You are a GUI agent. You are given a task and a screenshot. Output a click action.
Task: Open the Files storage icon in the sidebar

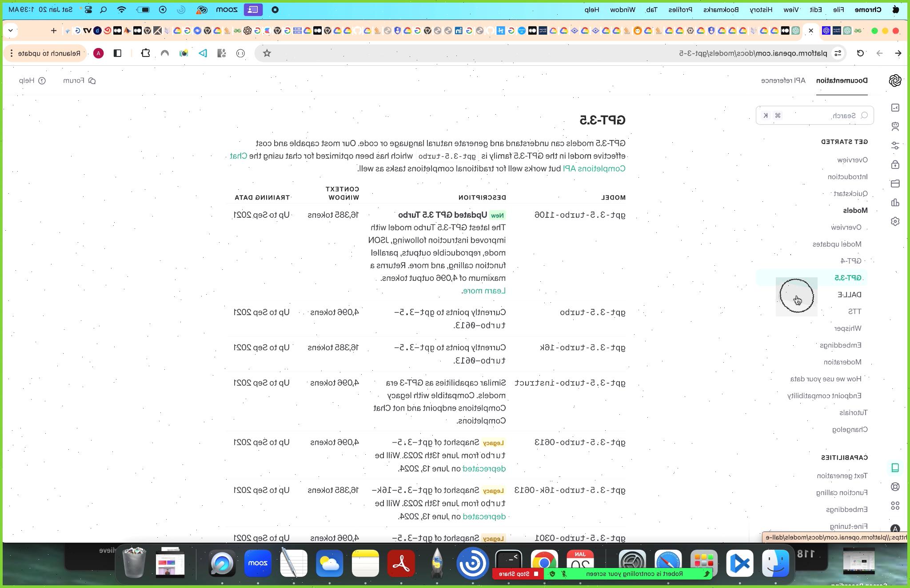point(895,184)
